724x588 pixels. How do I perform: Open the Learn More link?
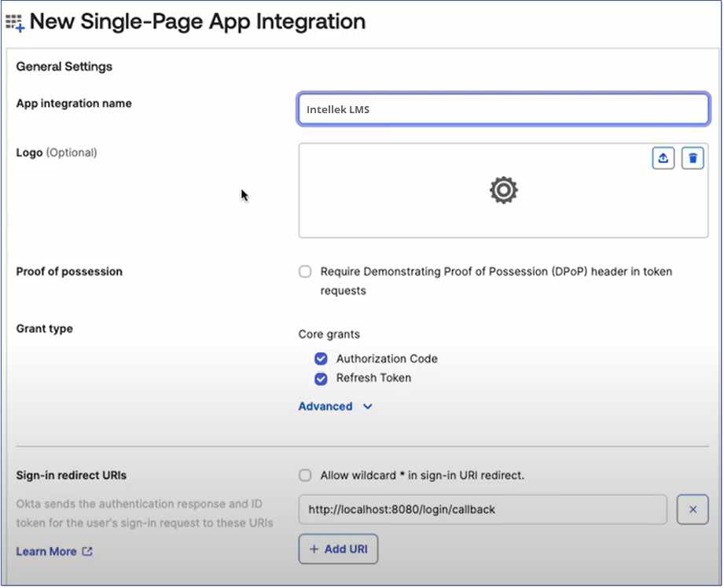pos(46,552)
